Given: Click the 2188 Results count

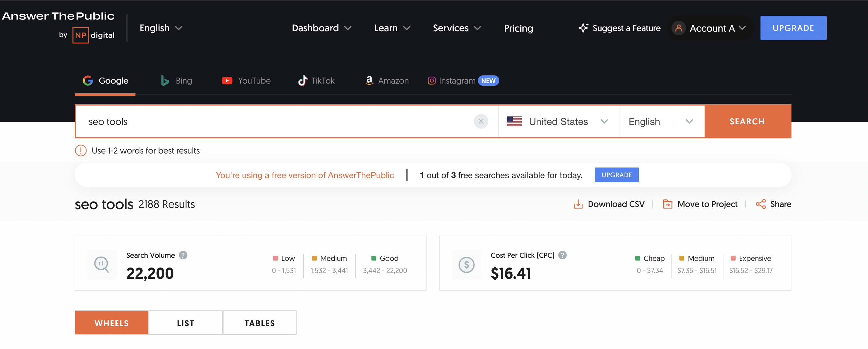Looking at the screenshot, I should pyautogui.click(x=166, y=204).
